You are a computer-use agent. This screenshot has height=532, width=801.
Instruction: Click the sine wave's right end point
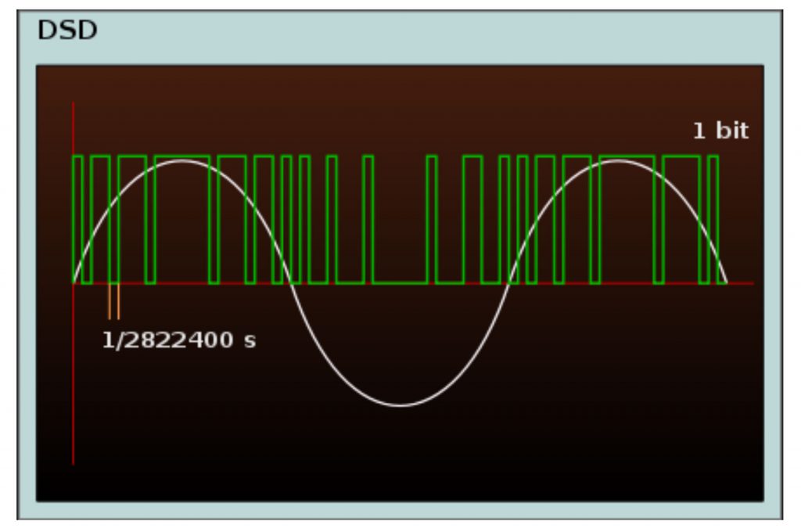coord(727,282)
